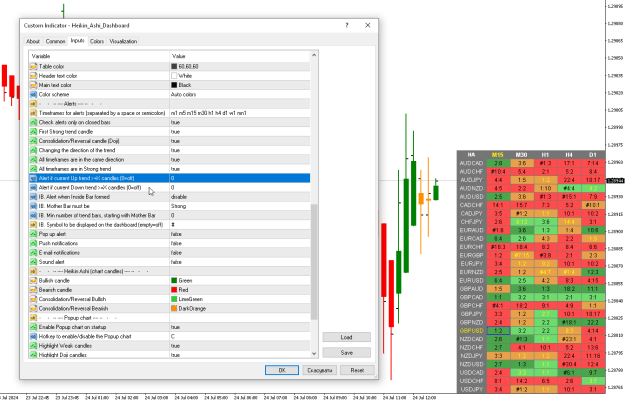Click the icon beside Pop up alert
Image resolution: width=625 pixels, height=403 pixels.
tap(33, 234)
